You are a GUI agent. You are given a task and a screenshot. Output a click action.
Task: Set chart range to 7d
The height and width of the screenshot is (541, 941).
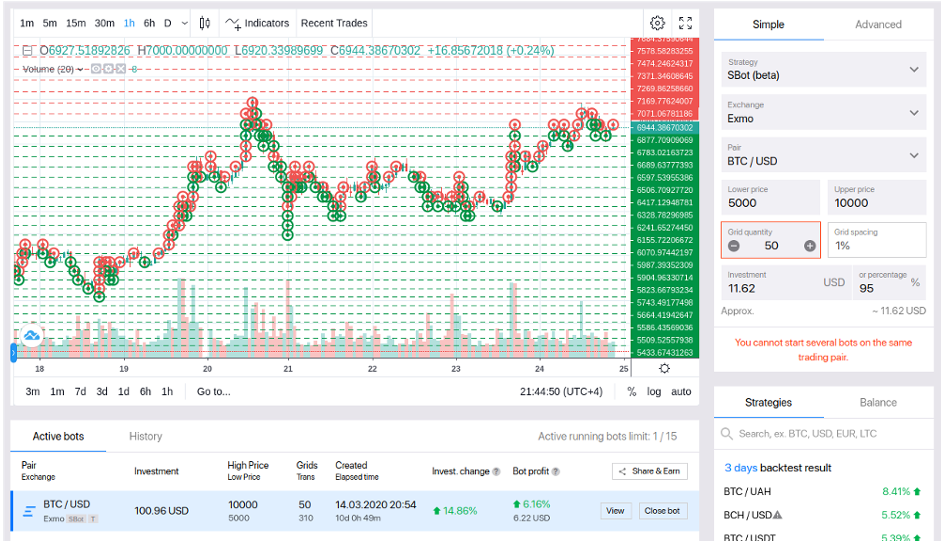(x=80, y=391)
